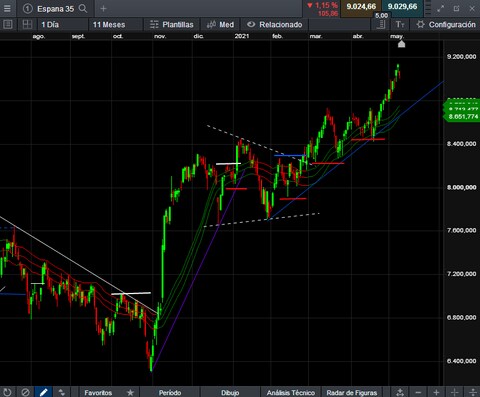The height and width of the screenshot is (397, 480).
Task: Expand the Plantillas templates menu
Action: 172,24
